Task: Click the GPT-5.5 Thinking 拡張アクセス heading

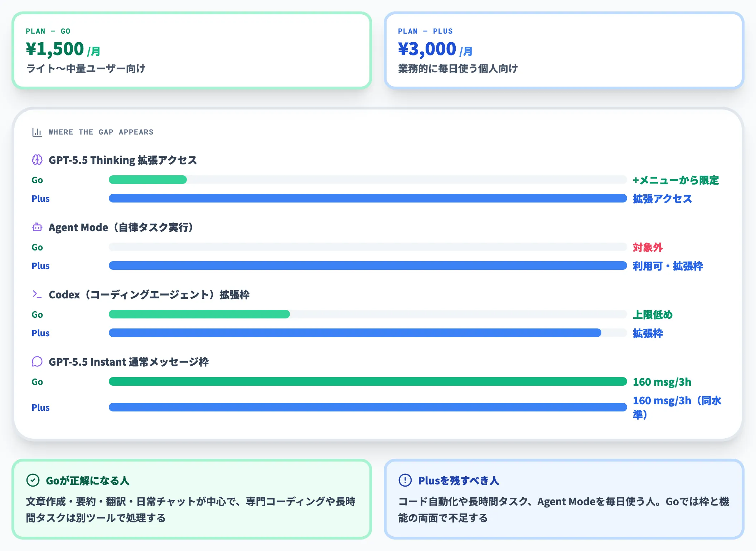Action: pyautogui.click(x=123, y=160)
